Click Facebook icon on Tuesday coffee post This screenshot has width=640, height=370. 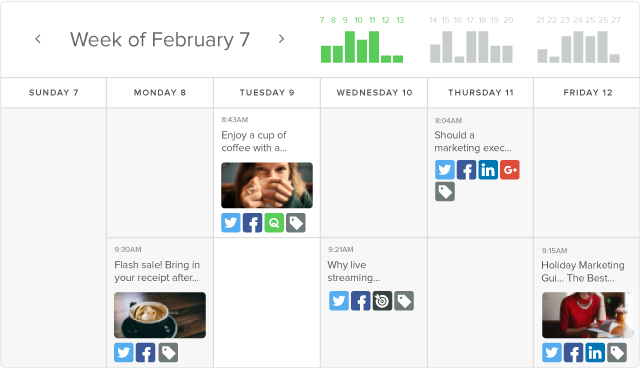coord(253,223)
